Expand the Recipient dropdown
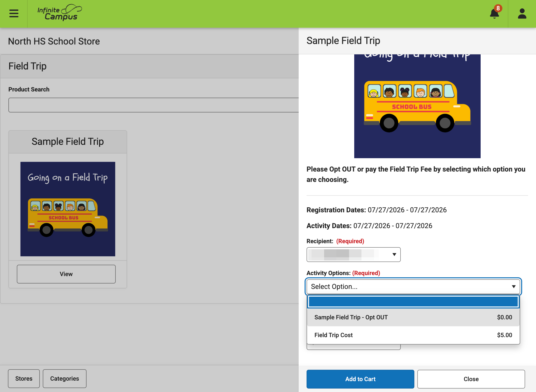The width and height of the screenshot is (536, 392). pos(354,255)
